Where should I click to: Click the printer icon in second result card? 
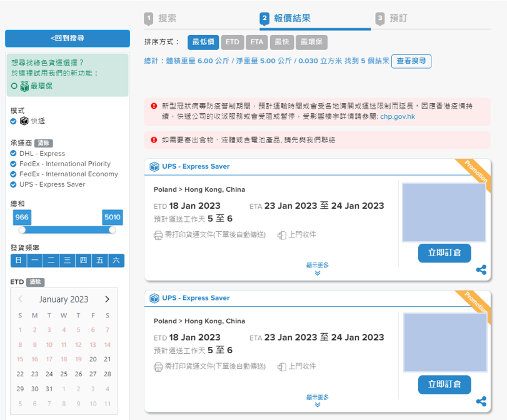pyautogui.click(x=158, y=367)
